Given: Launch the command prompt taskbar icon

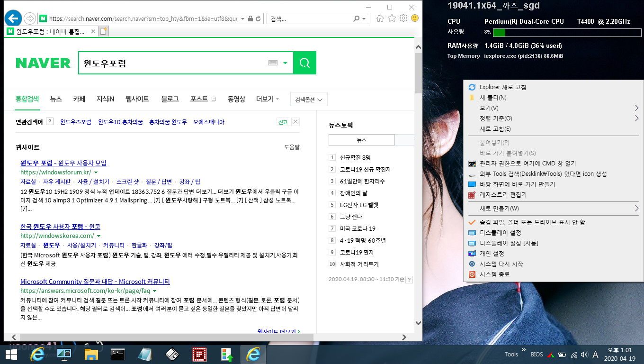Looking at the screenshot, I should tap(118, 355).
